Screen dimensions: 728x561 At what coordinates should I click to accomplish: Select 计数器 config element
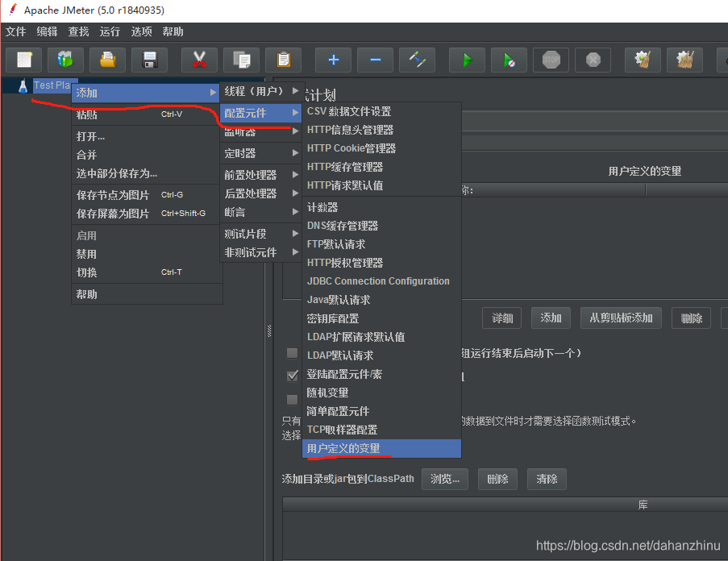(x=381, y=207)
